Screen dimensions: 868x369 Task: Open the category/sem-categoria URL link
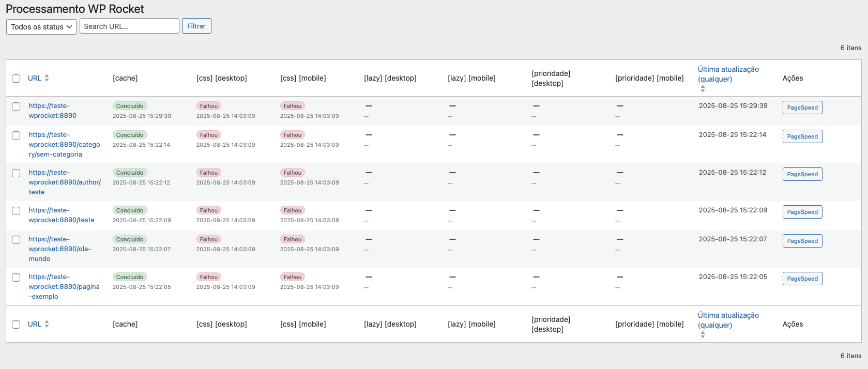pos(64,144)
